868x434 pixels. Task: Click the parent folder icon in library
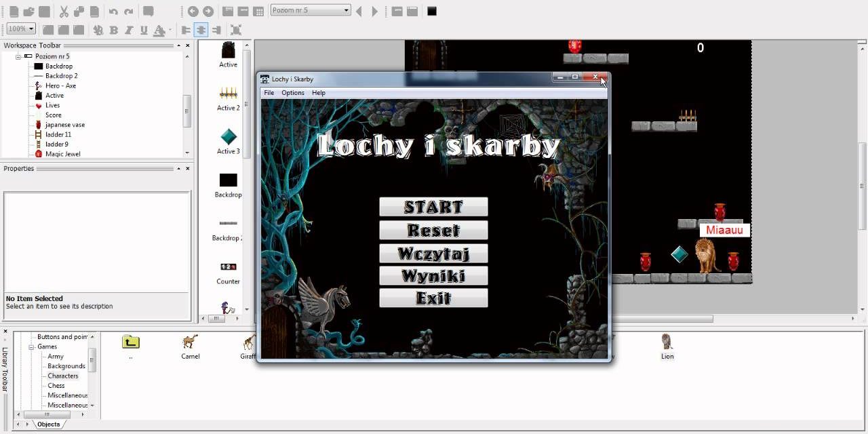click(x=131, y=342)
